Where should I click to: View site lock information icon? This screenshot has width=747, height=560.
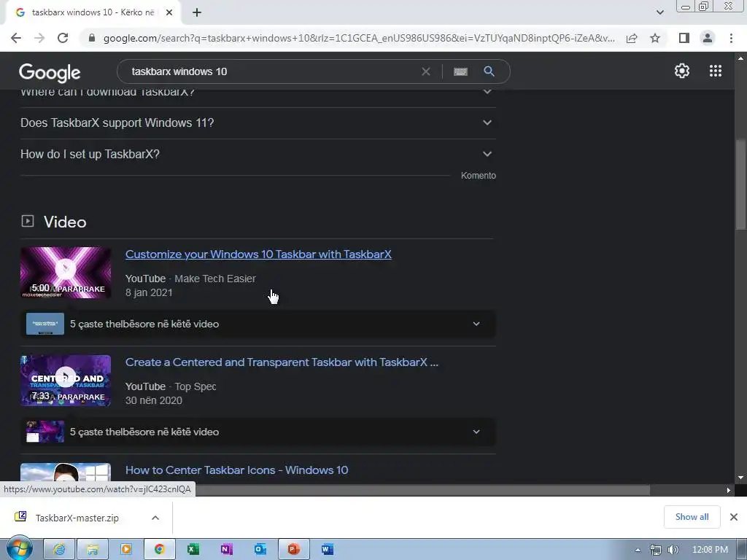click(92, 38)
